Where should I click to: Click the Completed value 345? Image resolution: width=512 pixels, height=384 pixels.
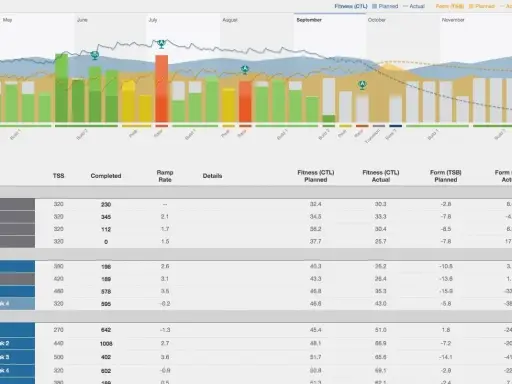[106, 217]
